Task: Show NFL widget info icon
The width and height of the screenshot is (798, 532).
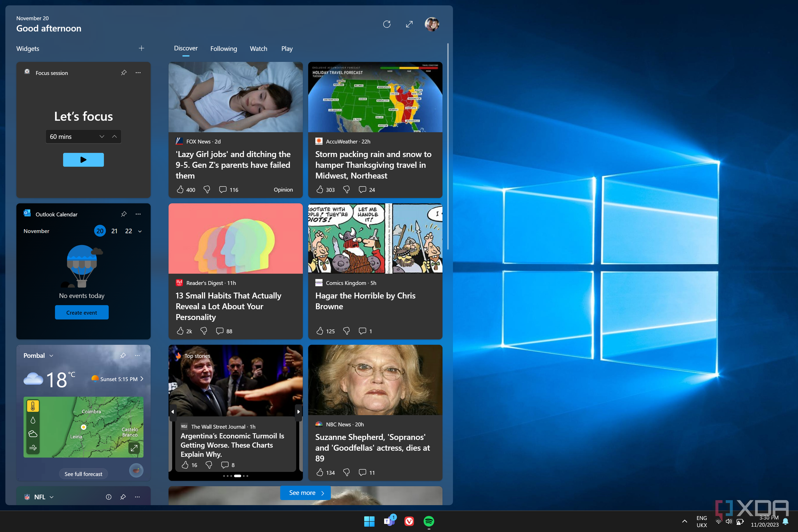Action: click(108, 497)
